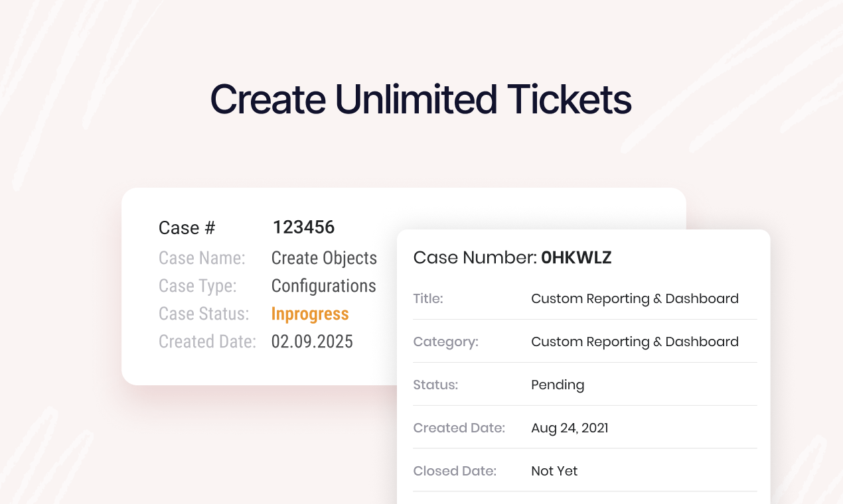Click the orange Inprogress status
The height and width of the screenshot is (504, 843).
click(x=310, y=314)
